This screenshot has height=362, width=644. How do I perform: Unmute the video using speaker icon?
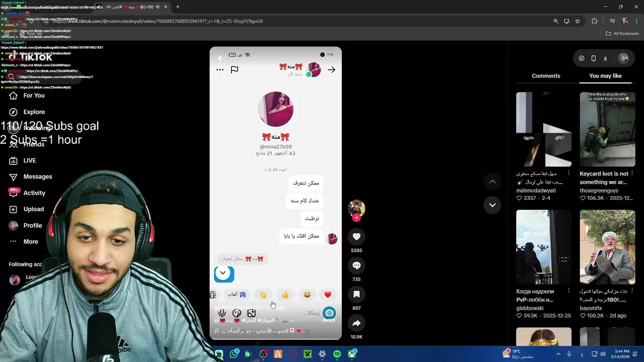221,58
